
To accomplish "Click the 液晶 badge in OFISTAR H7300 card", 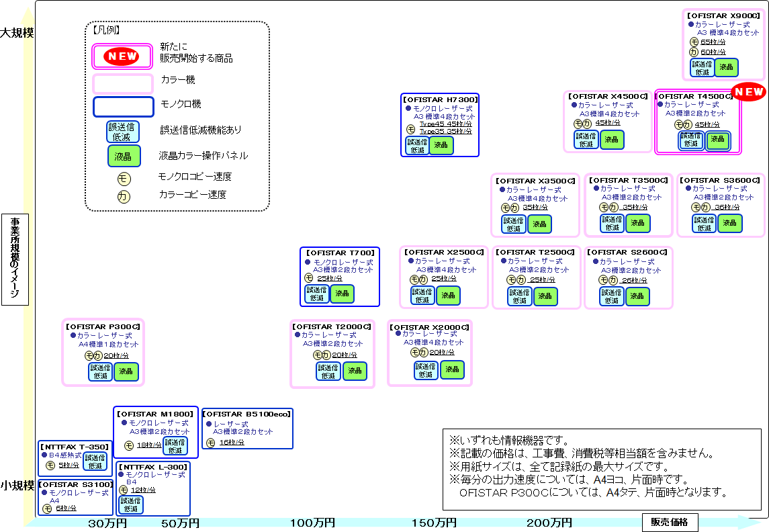I will (441, 145).
